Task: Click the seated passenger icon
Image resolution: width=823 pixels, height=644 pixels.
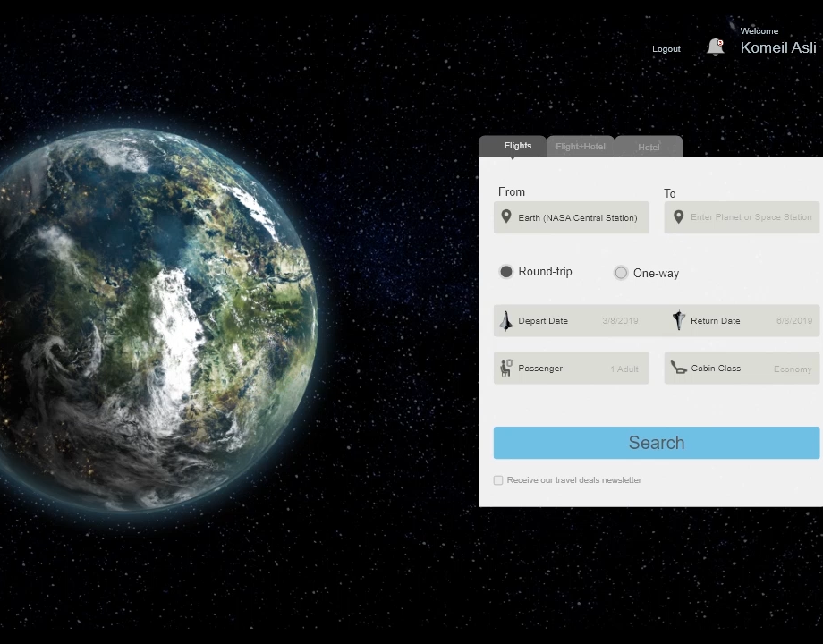Action: point(506,368)
